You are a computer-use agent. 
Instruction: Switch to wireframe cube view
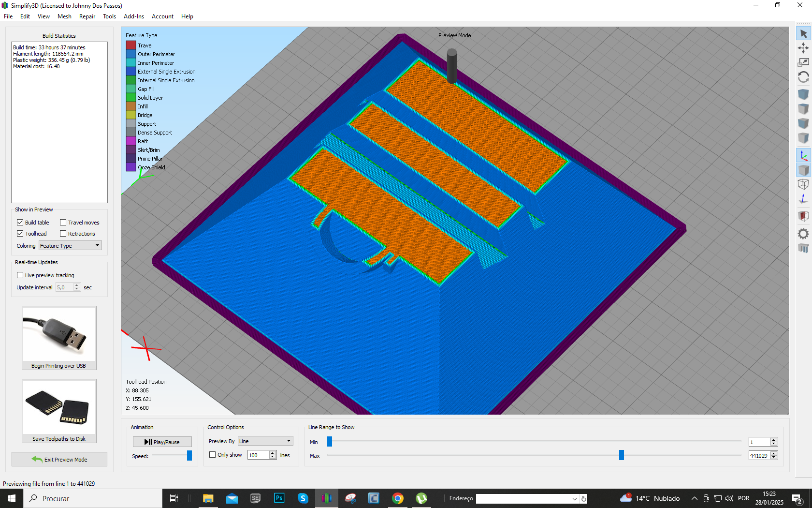click(x=803, y=184)
